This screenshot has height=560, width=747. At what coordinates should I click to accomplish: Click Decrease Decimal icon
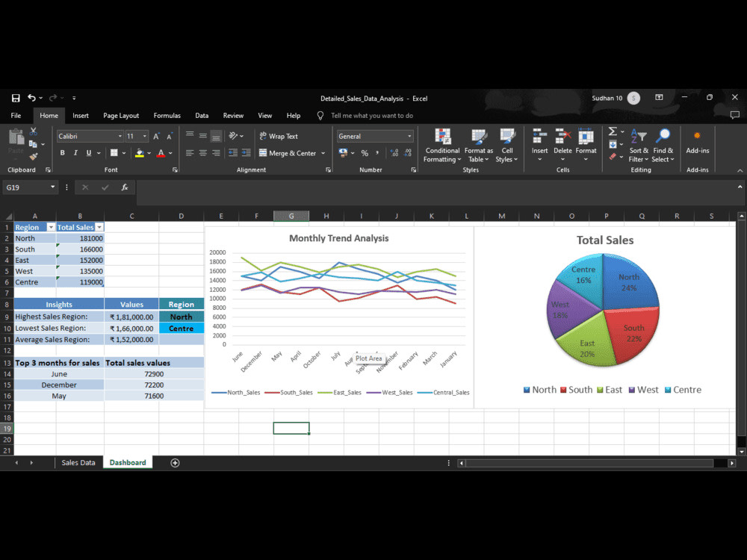(408, 153)
